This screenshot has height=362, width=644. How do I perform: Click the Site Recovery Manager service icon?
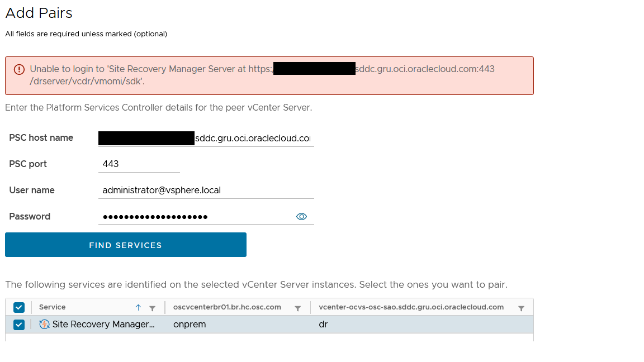[44, 324]
